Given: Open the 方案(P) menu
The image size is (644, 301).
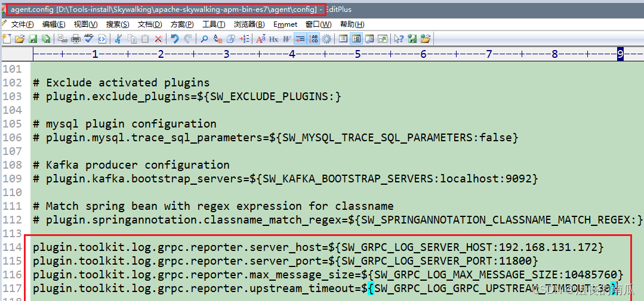Looking at the screenshot, I should tap(182, 24).
